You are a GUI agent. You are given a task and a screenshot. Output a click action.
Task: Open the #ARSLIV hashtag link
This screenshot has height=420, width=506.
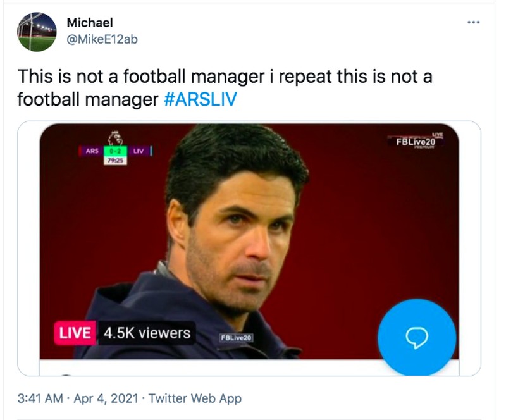pyautogui.click(x=202, y=99)
